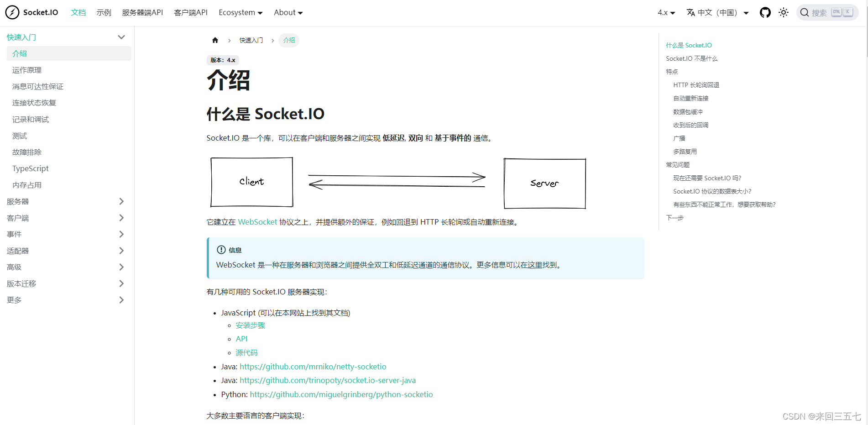Screen dimensions: 868x425
Task: Toggle dark mode with the sun icon
Action: (x=784, y=12)
